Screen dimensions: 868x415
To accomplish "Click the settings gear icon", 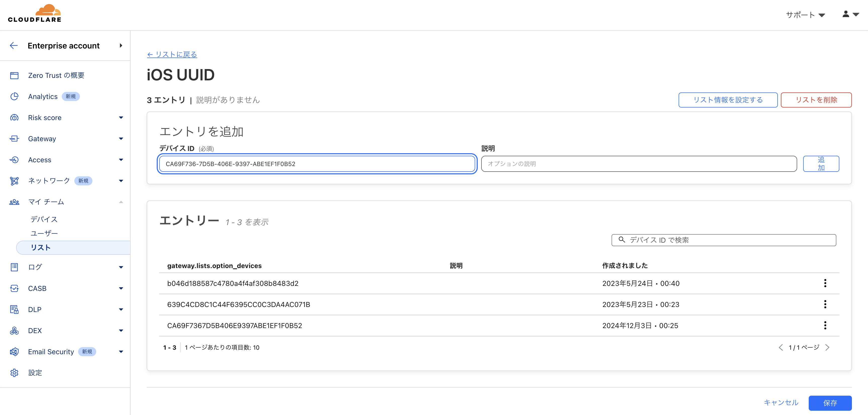I will point(14,373).
